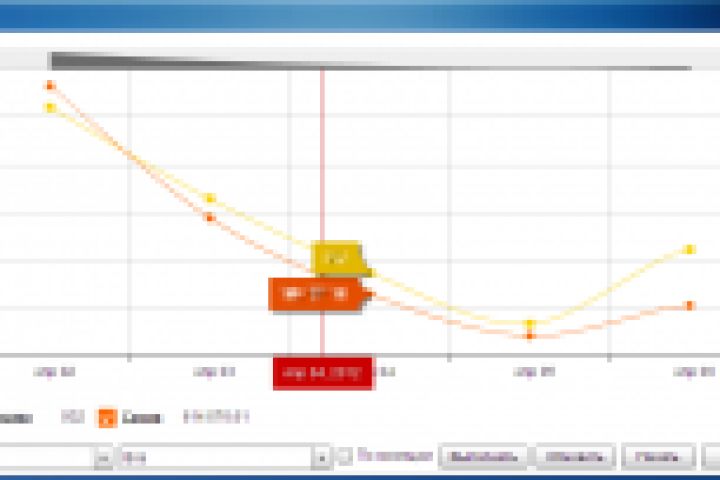This screenshot has height=480, width=720.
Task: Select the last orange data point
Action: (690, 305)
